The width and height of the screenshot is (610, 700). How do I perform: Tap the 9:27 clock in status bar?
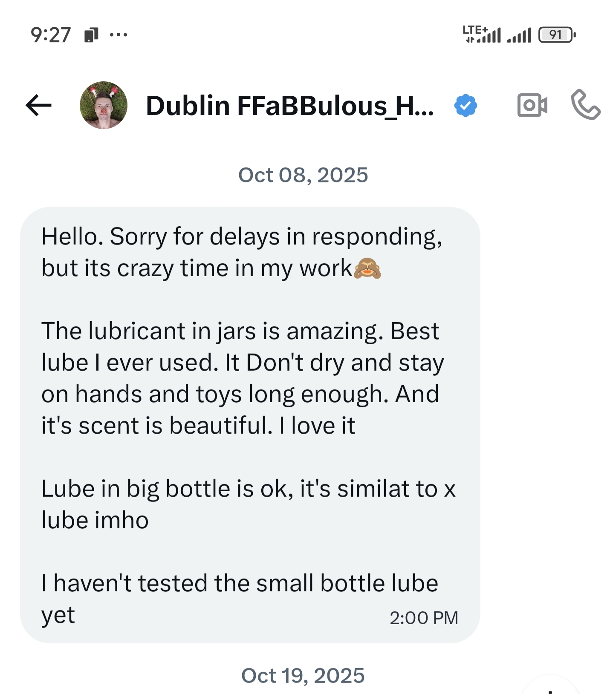[50, 35]
